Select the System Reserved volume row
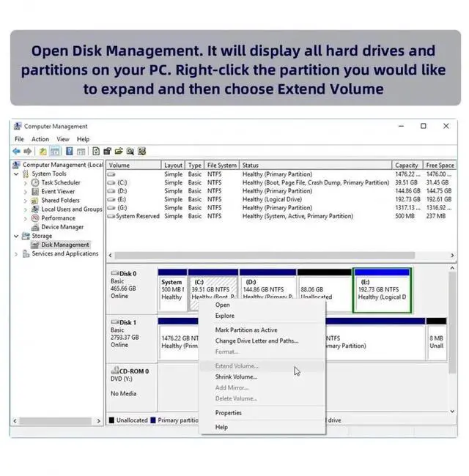Viewport: 469px width, 476px height. 138,217
